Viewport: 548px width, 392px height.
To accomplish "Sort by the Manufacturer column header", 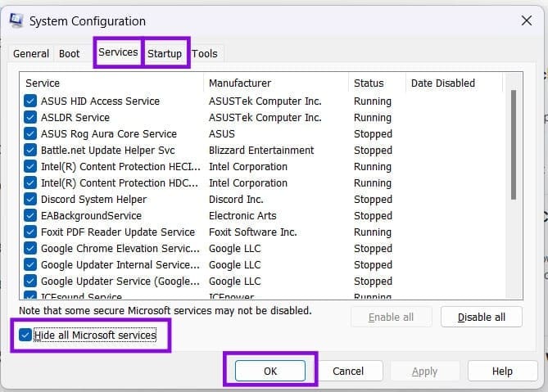I will (x=276, y=83).
